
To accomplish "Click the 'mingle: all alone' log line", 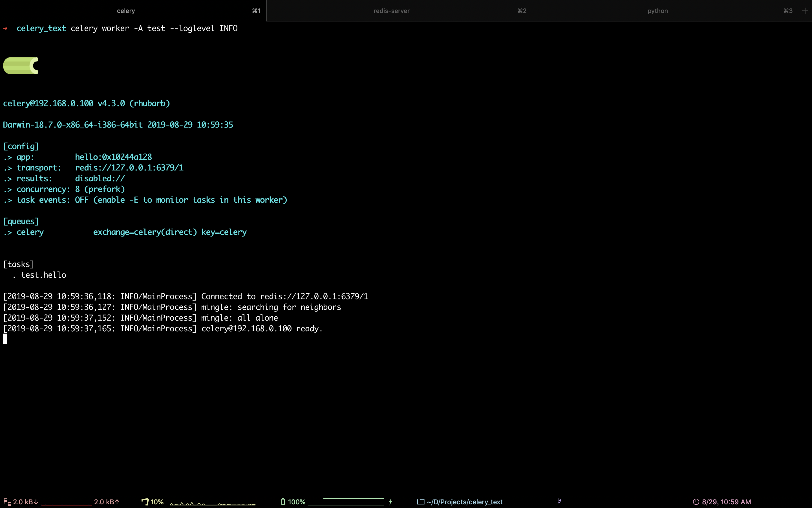I will point(141,318).
